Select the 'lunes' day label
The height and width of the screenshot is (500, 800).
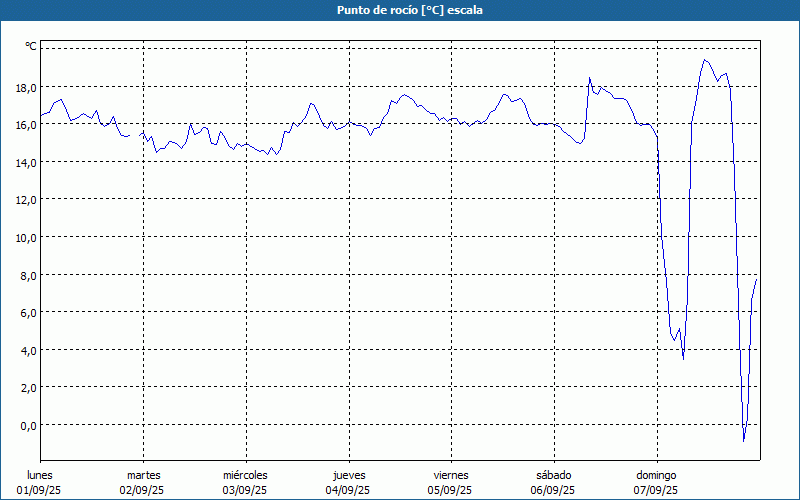coord(40,475)
